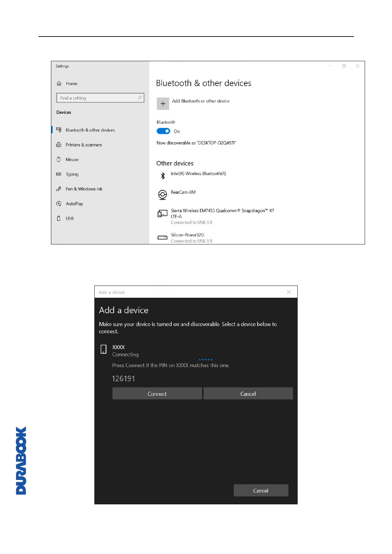The height and width of the screenshot is (554, 392).
Task: Select RearCam-8M webcam device
Action: [183, 192]
